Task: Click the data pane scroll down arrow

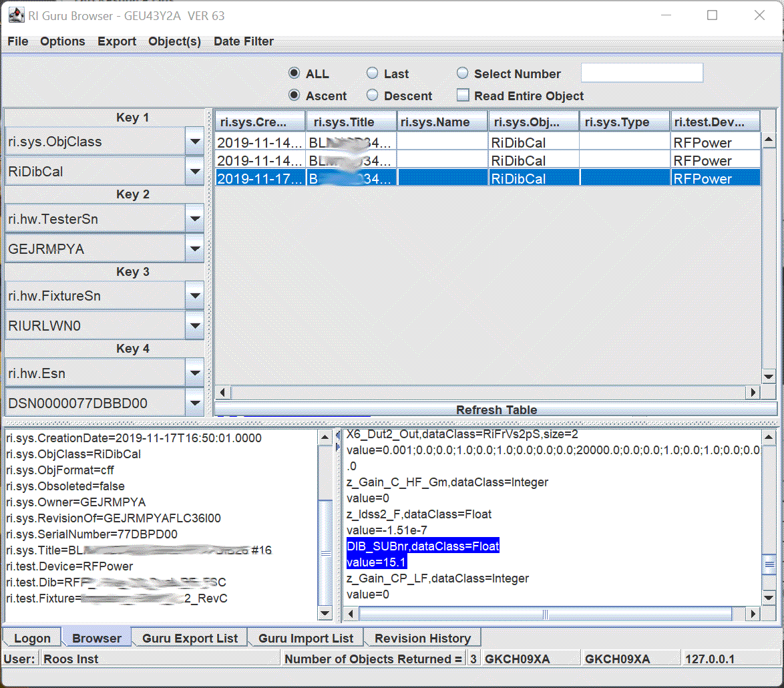Action: (x=769, y=597)
